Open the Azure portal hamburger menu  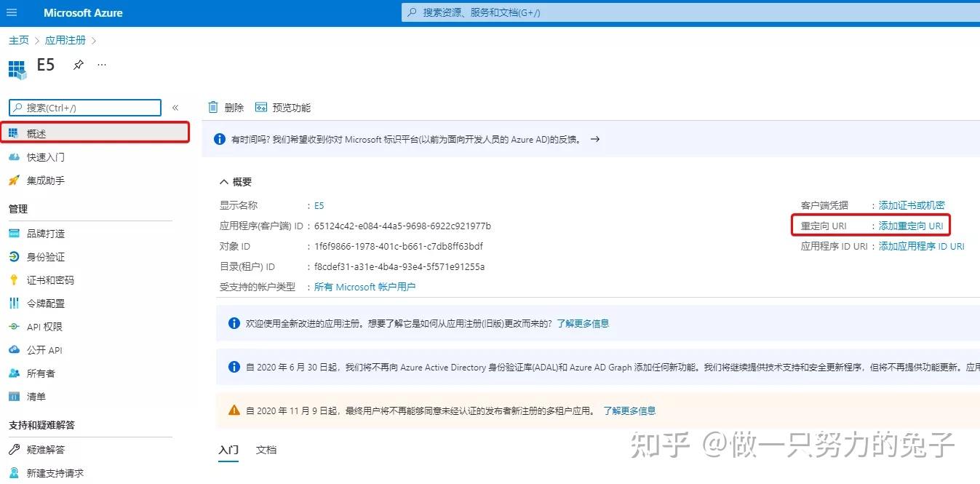11,12
